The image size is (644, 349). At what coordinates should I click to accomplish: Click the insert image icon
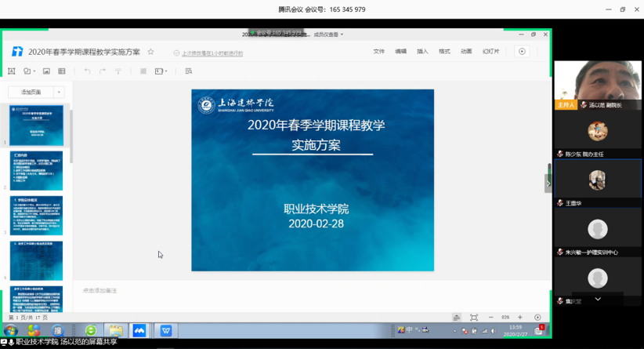(46, 71)
